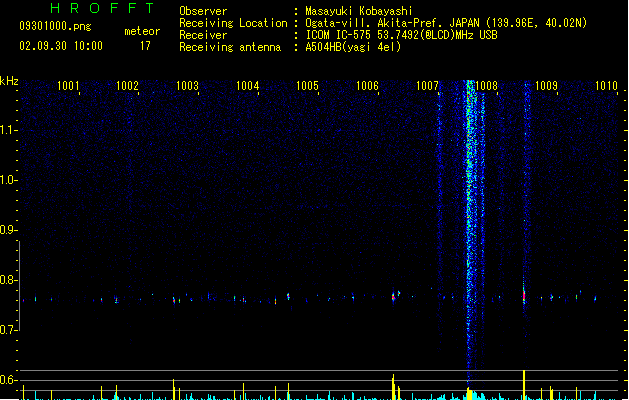
Task: Click the Receiving antenna label
Action: coord(230,47)
